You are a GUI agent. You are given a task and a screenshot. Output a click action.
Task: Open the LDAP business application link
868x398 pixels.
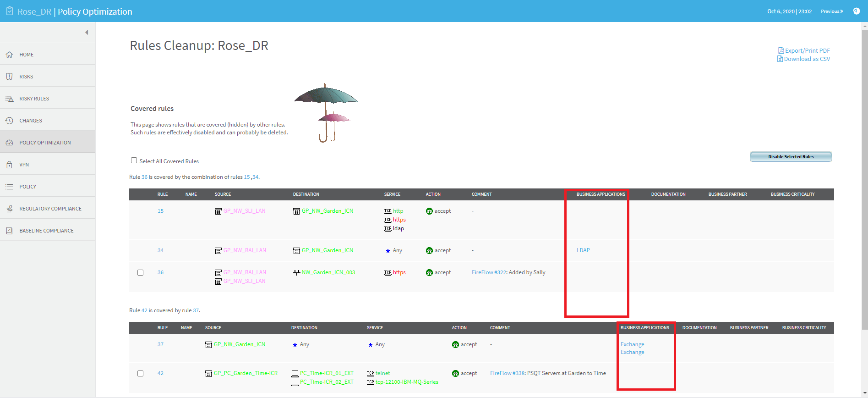(x=583, y=250)
